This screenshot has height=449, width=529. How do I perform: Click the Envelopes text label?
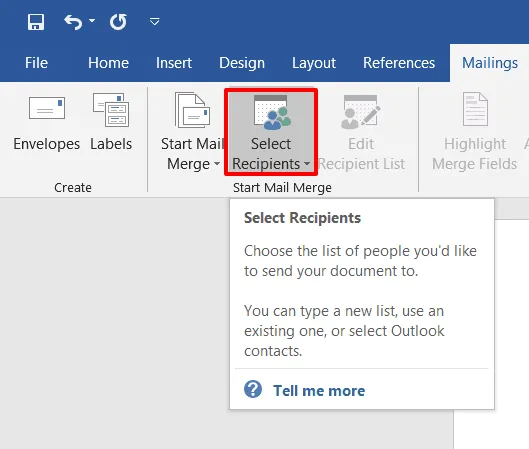[x=47, y=144]
